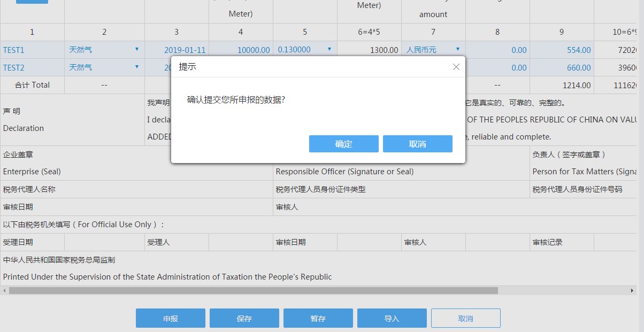
Task: Open the TEST2 record link
Action: click(13, 67)
